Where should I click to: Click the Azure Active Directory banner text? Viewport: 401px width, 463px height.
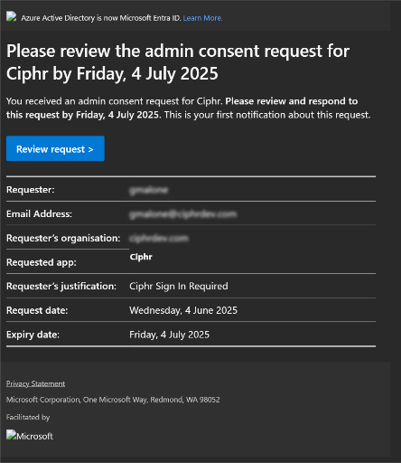(x=101, y=18)
